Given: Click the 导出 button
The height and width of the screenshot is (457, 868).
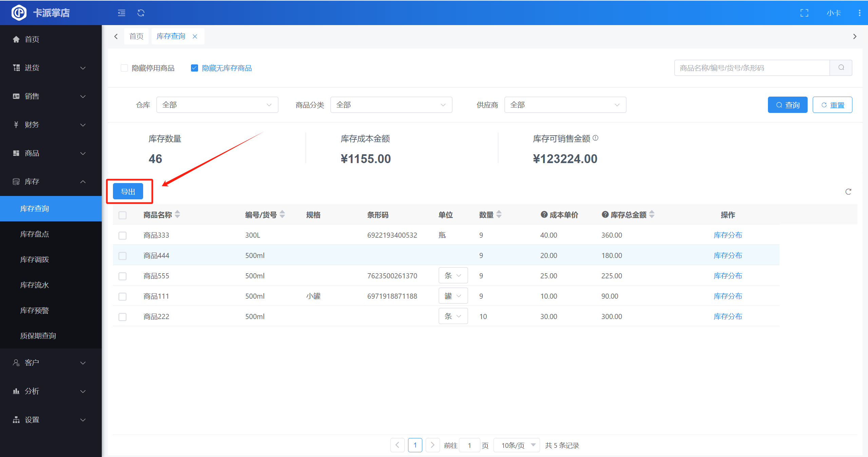Looking at the screenshot, I should (128, 192).
